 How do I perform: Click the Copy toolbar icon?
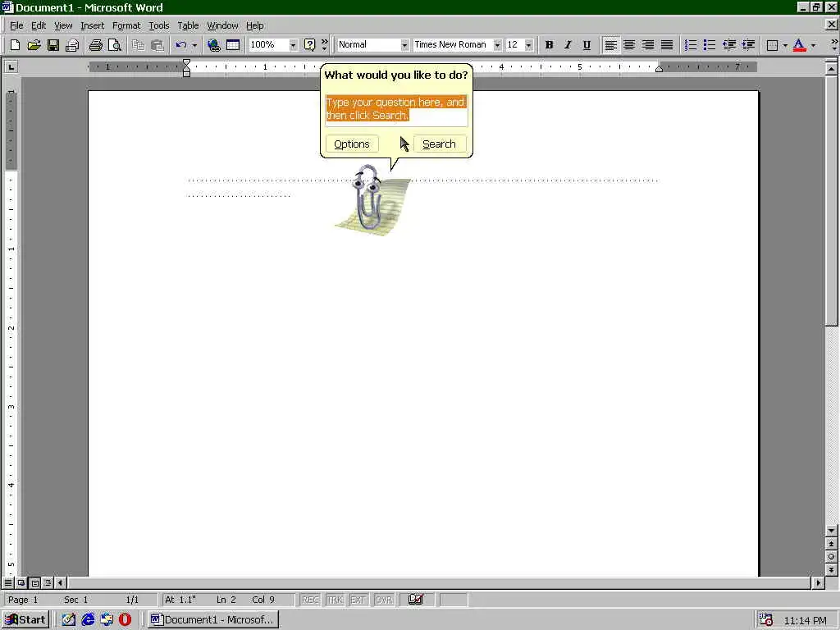tap(138, 45)
